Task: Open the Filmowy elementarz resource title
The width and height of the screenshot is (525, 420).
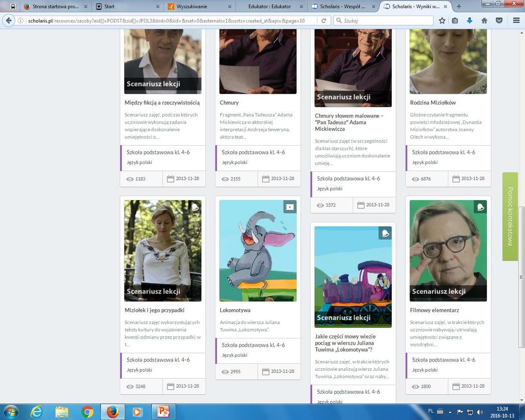Action: [x=435, y=310]
